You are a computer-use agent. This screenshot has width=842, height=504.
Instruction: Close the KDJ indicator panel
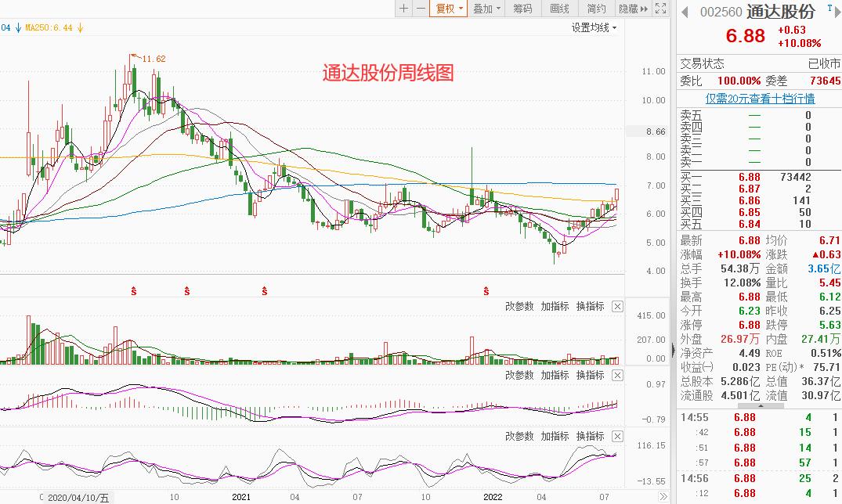click(x=617, y=437)
